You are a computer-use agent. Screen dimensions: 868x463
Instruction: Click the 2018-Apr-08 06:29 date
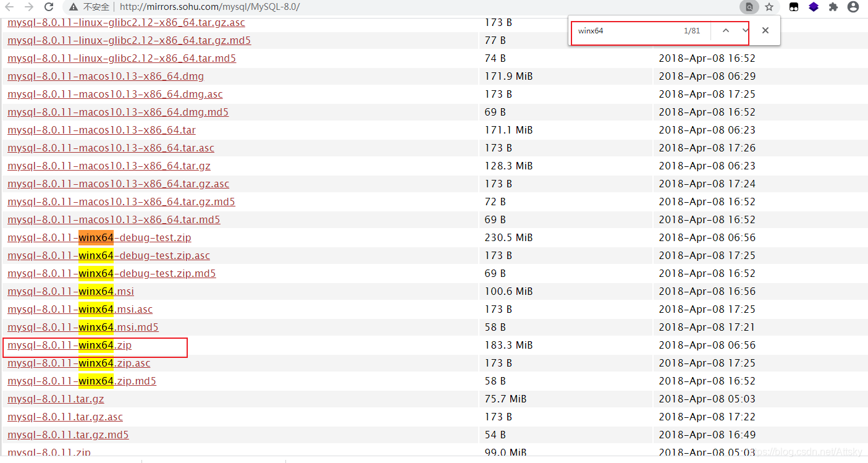click(707, 76)
